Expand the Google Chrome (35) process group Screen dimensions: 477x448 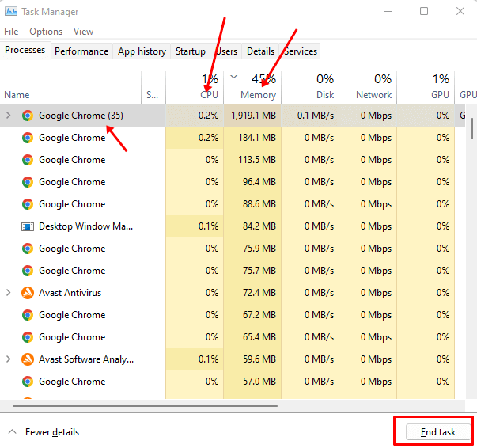pos(9,116)
